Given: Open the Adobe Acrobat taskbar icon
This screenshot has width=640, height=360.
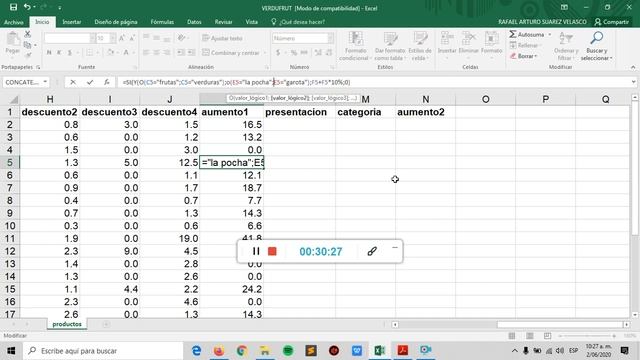Looking at the screenshot, I should point(403,351).
